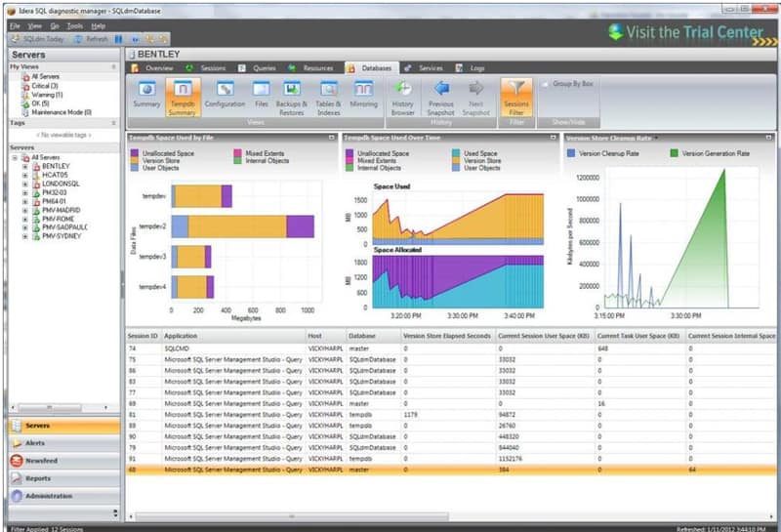
Task: Open SQLdm Today from toolbar
Action: click(x=38, y=39)
